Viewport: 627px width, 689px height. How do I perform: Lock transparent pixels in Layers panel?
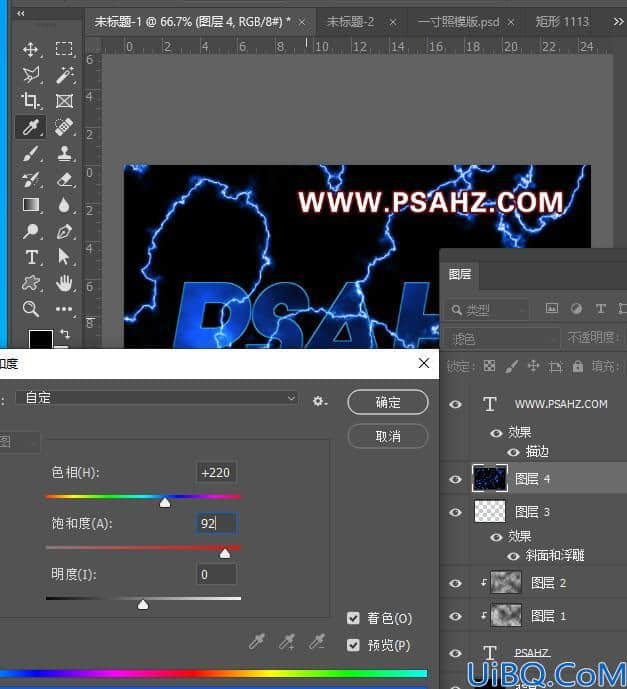[489, 366]
